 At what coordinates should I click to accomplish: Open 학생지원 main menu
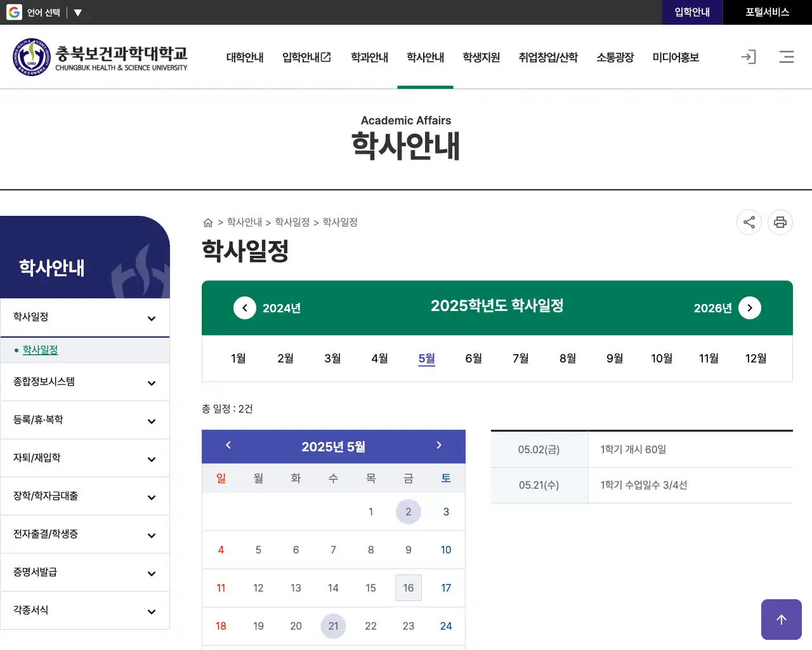[x=481, y=57]
